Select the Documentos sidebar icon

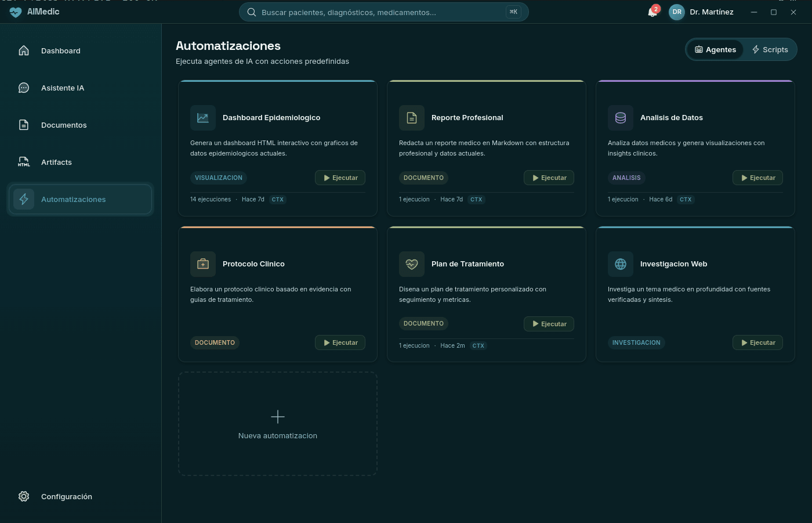point(23,125)
